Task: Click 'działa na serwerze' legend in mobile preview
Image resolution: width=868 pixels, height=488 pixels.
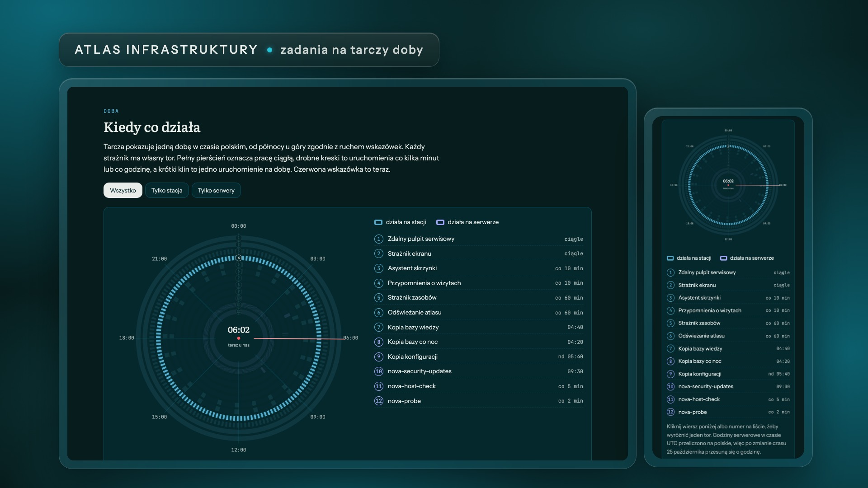Action: pos(747,258)
